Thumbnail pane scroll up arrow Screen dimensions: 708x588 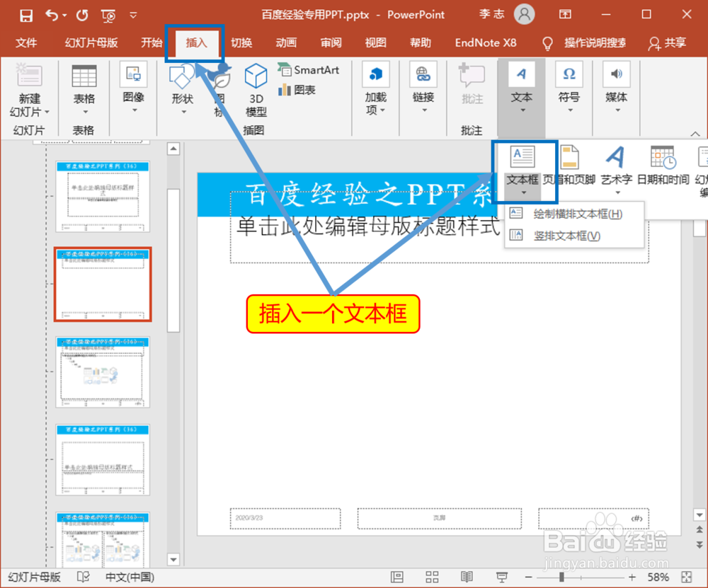[x=173, y=149]
